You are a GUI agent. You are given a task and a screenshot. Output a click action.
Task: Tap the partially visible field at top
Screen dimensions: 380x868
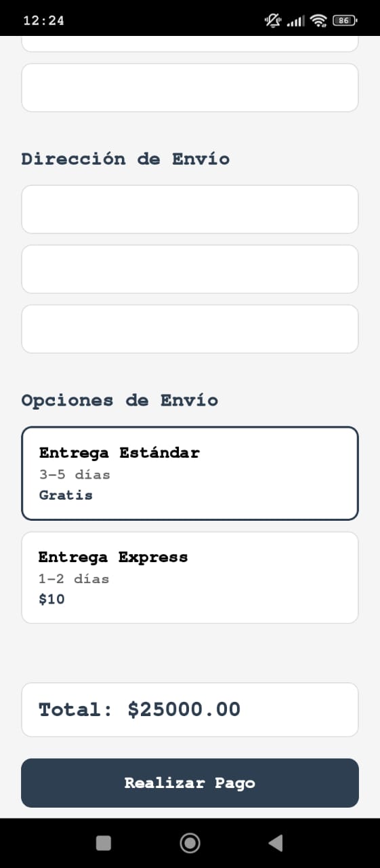point(190,44)
